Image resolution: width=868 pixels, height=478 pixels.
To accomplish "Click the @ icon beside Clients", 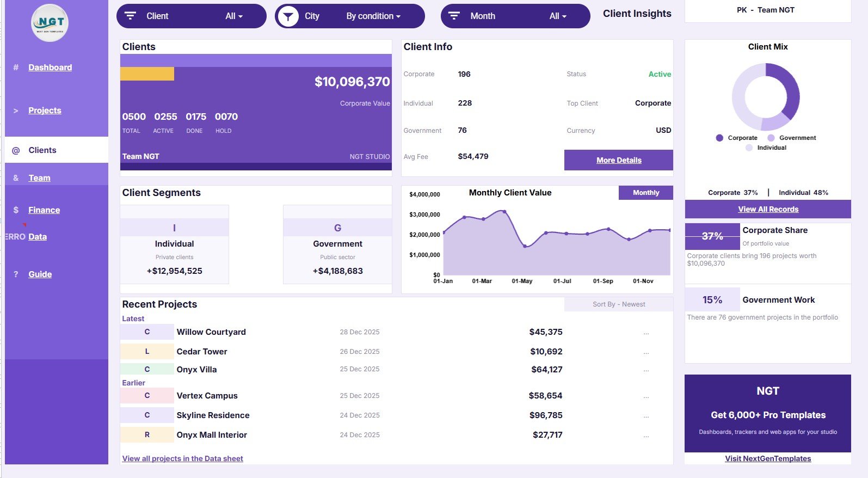I will pos(16,150).
